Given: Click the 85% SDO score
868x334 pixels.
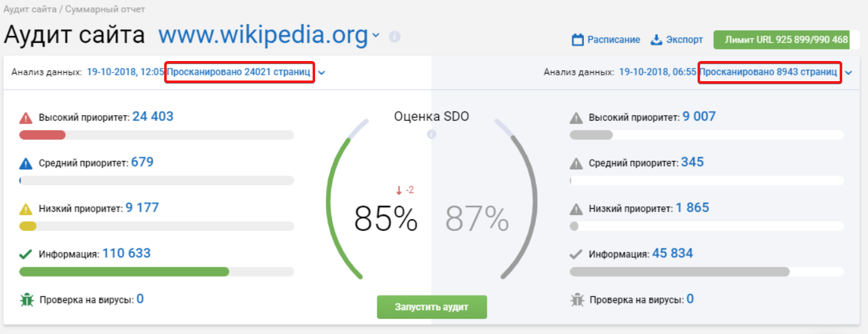Looking at the screenshot, I should 386,220.
